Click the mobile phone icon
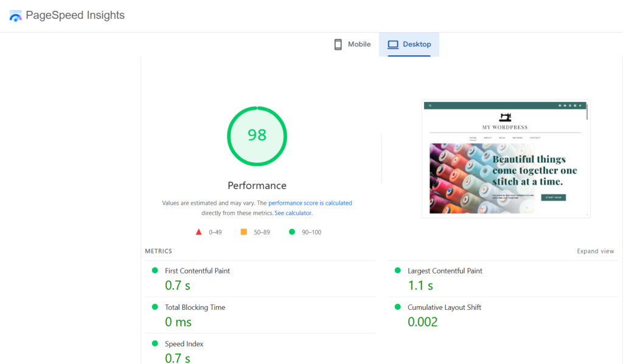The height and width of the screenshot is (364, 623). tap(338, 44)
